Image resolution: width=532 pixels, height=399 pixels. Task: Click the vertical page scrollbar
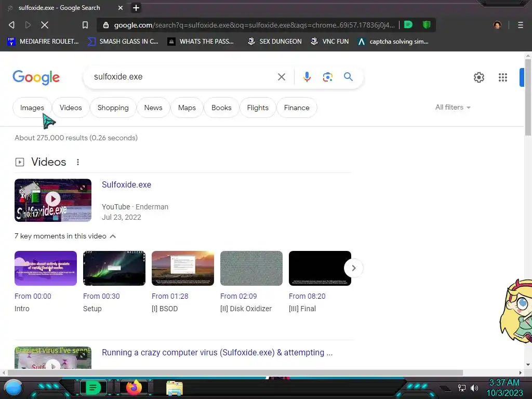coord(528,97)
